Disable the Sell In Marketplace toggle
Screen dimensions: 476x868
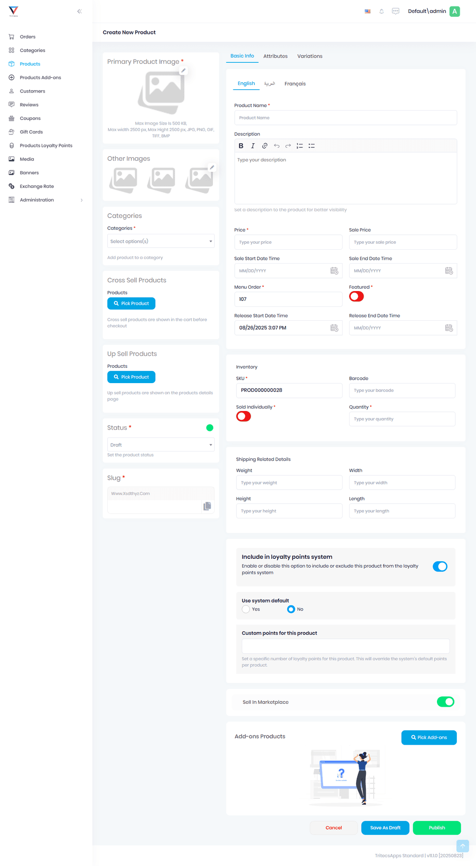pyautogui.click(x=445, y=702)
